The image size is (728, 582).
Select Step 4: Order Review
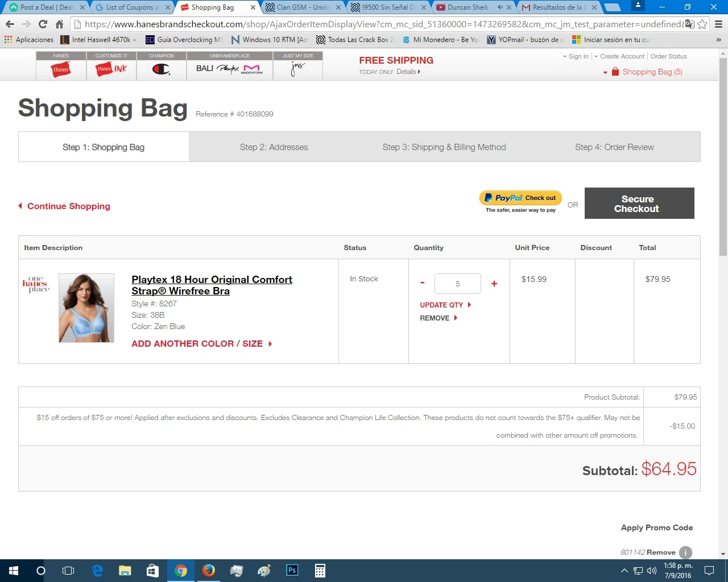pyautogui.click(x=614, y=147)
